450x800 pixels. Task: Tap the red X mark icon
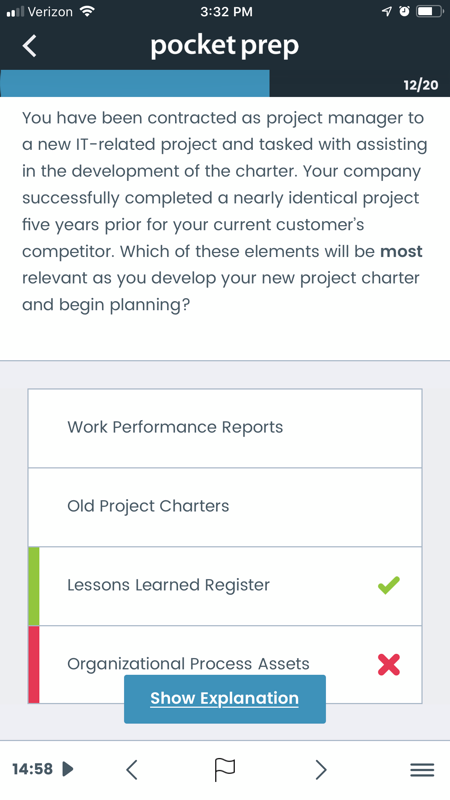pos(389,664)
